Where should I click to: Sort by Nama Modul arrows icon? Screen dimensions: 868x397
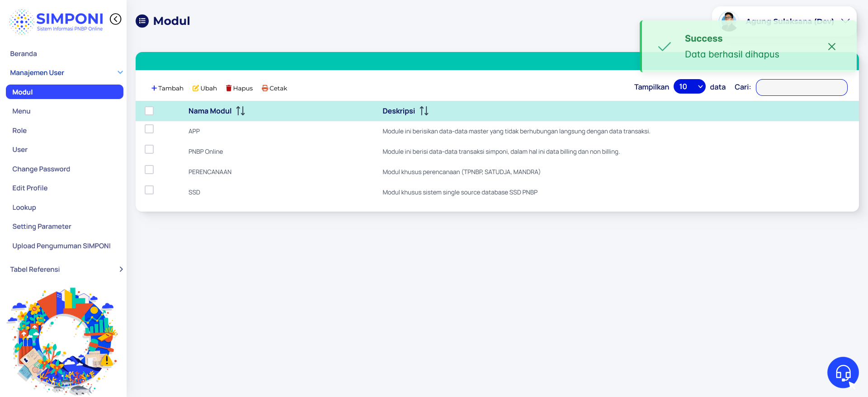[x=241, y=111]
